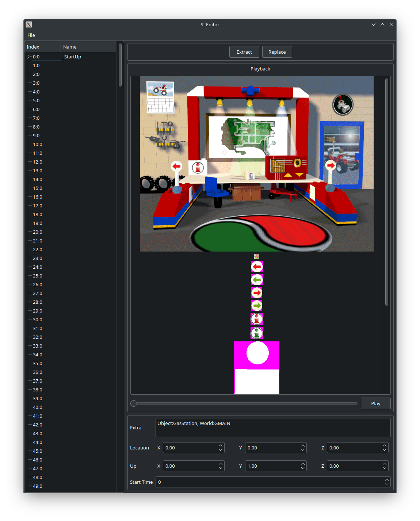Select tree row 24:0
The width and height of the screenshot is (420, 521).
click(x=38, y=267)
